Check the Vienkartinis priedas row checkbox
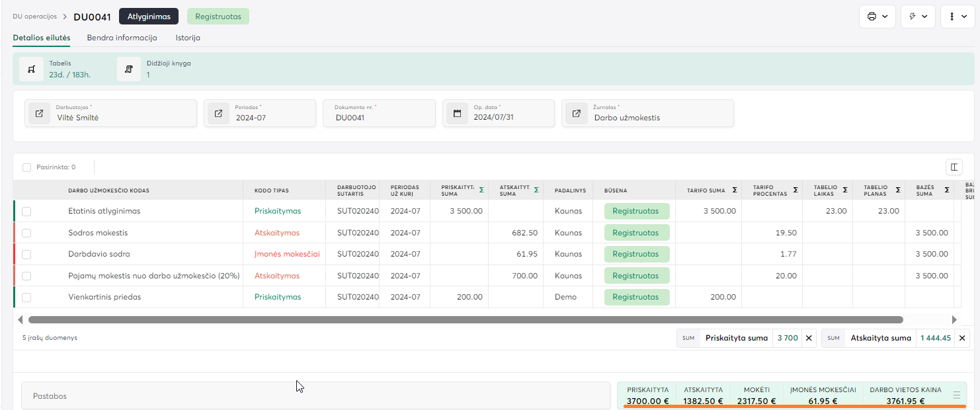Viewport: 980px width, 410px height. (26, 298)
